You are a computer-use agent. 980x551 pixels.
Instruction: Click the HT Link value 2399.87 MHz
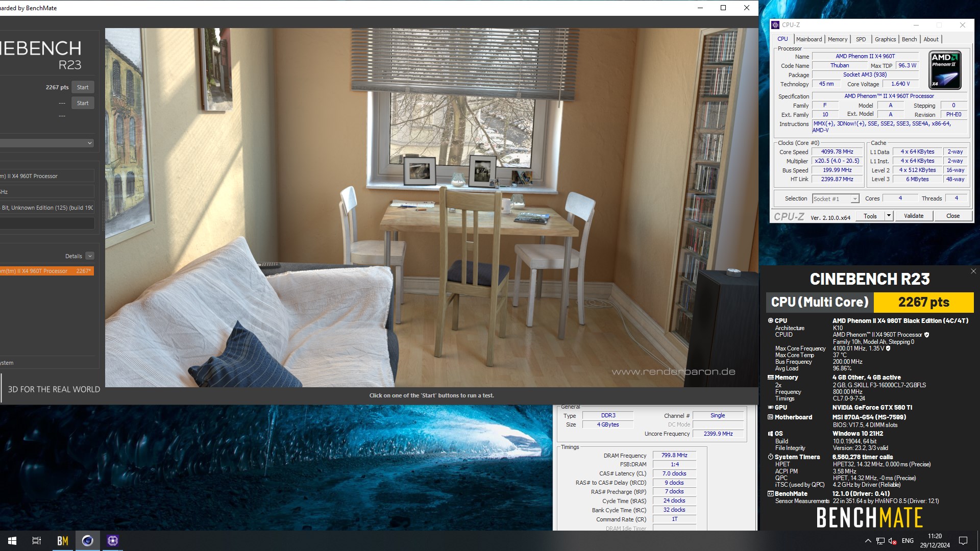(x=837, y=180)
